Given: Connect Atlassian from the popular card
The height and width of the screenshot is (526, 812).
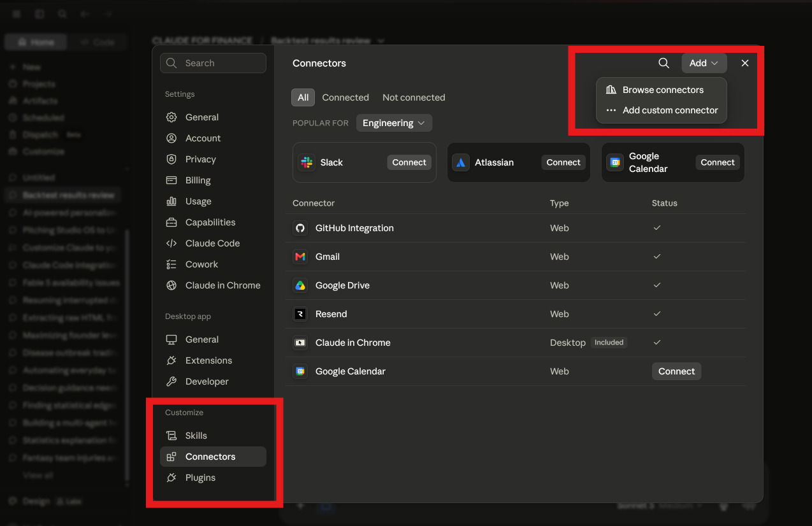Looking at the screenshot, I should coord(563,162).
